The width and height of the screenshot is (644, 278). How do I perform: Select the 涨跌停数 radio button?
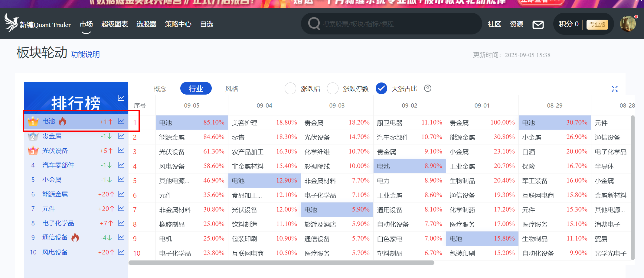point(332,88)
